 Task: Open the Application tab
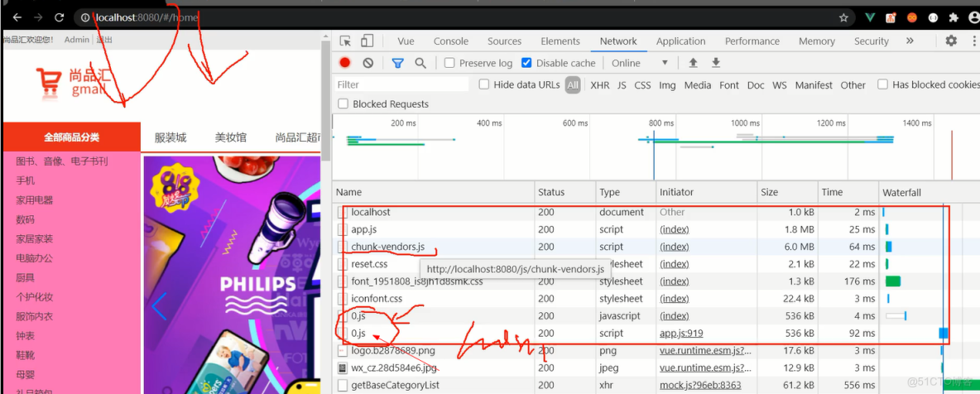point(680,41)
